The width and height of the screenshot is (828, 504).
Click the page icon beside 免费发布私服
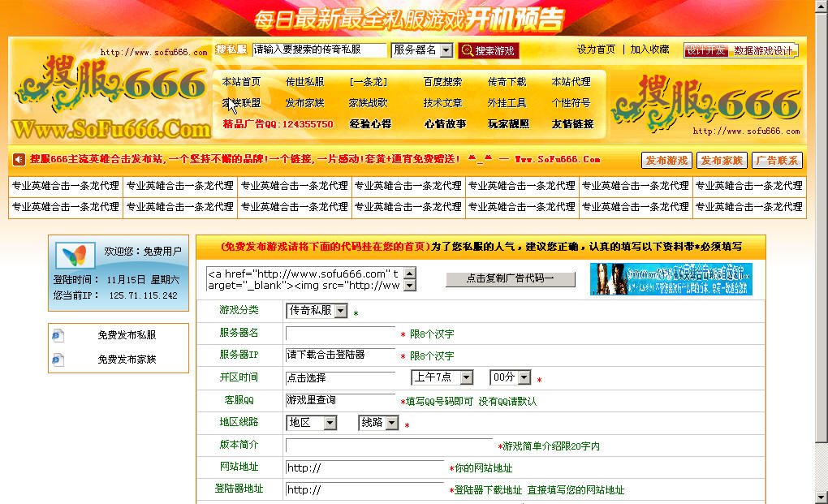click(x=58, y=335)
